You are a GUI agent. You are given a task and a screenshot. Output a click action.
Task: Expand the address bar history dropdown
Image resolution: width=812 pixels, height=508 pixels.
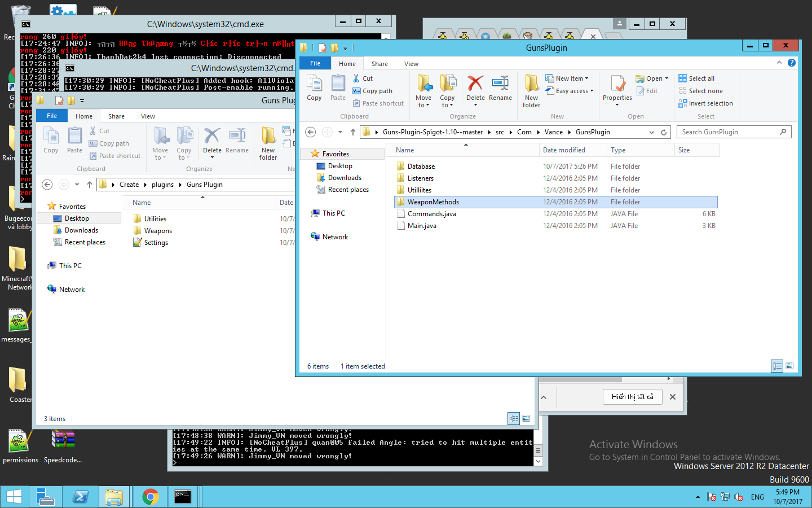pos(651,132)
